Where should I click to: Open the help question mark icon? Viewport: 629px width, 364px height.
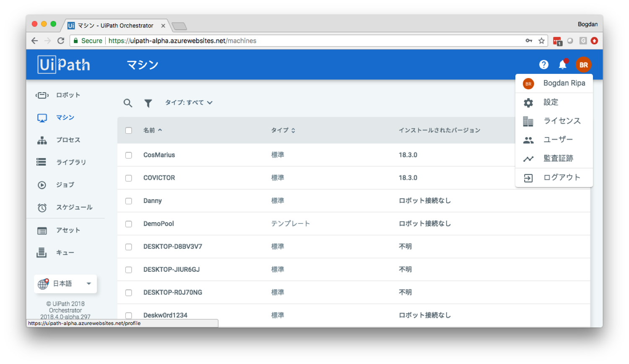[x=544, y=65]
